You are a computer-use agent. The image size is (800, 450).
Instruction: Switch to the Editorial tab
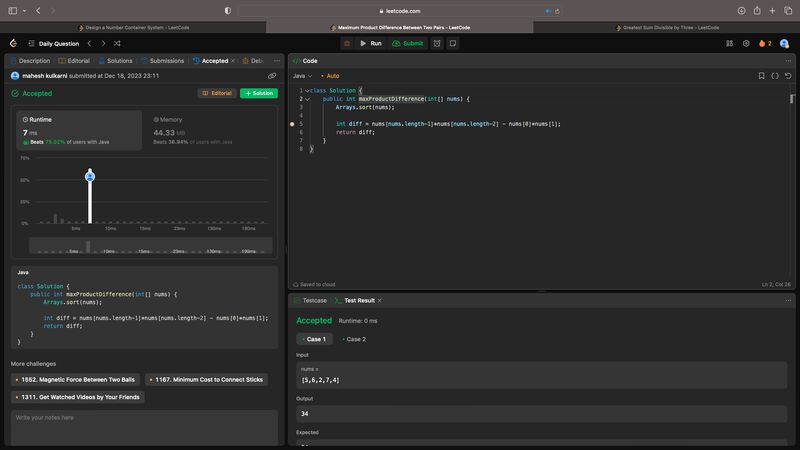(74, 61)
